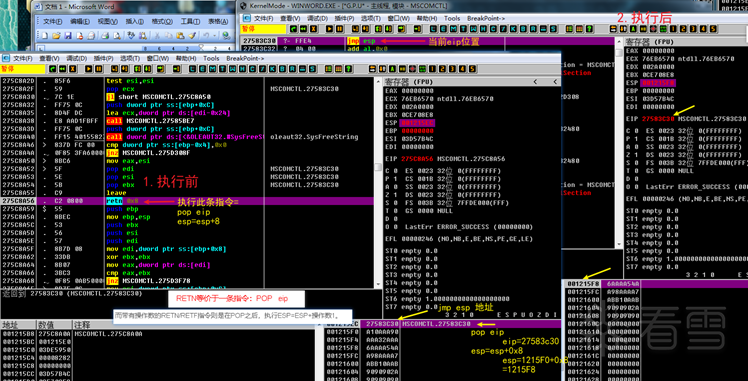Screen dimensions: 748x381
Task: Step over icon in front debugger toolbar
Action: (x=125, y=69)
